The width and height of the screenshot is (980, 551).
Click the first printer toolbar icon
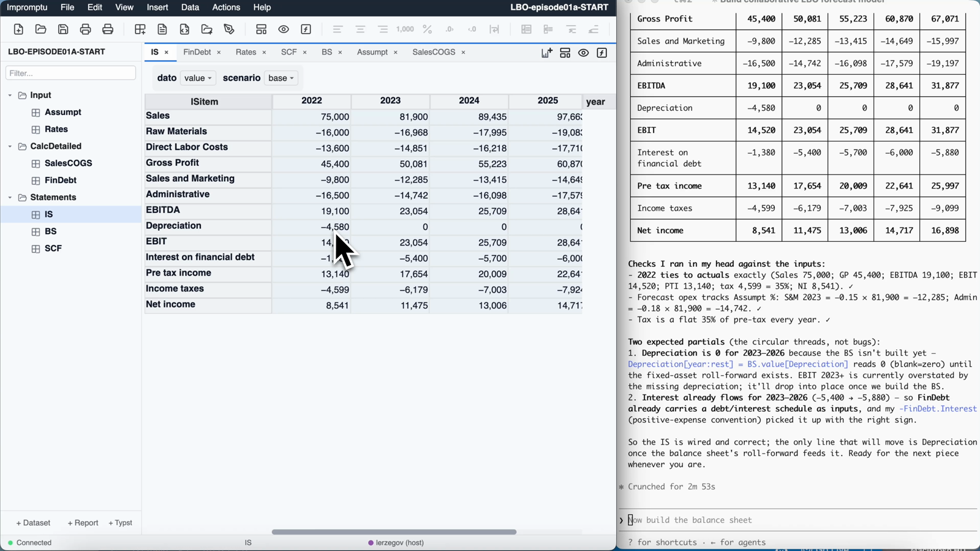pyautogui.click(x=85, y=29)
